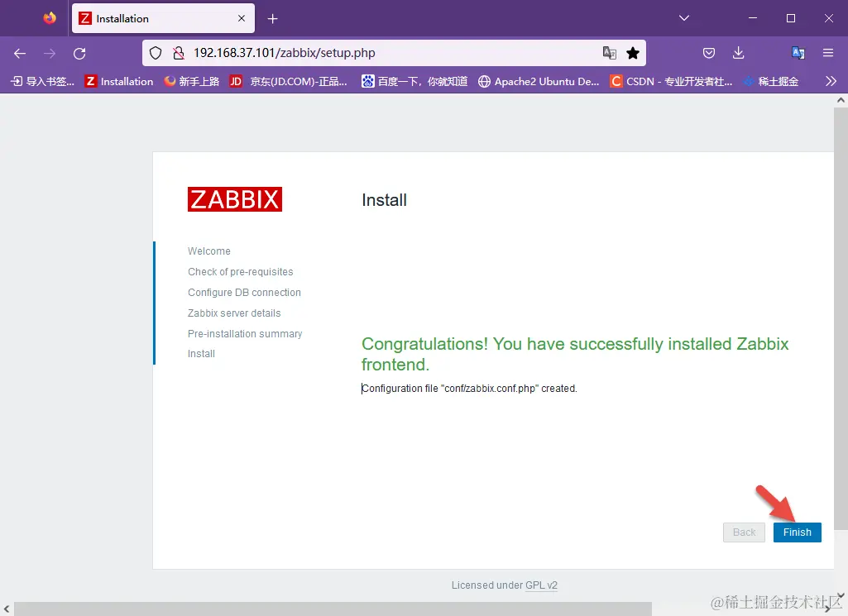Open the 京东(JD.COM) bookmark
Viewport: 848px width, 616px height.
[288, 82]
